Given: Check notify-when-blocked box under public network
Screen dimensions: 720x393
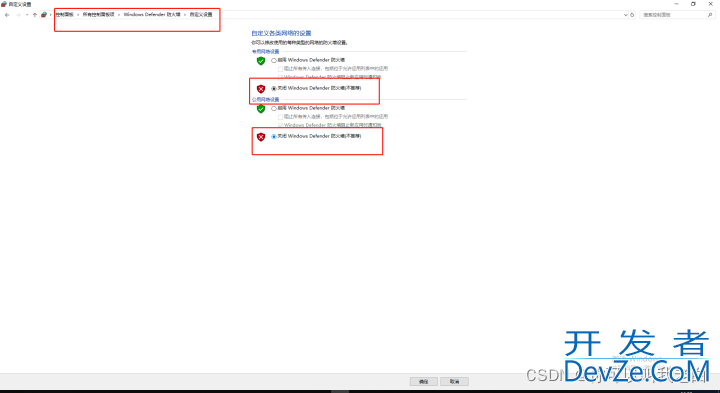Looking at the screenshot, I should click(281, 125).
